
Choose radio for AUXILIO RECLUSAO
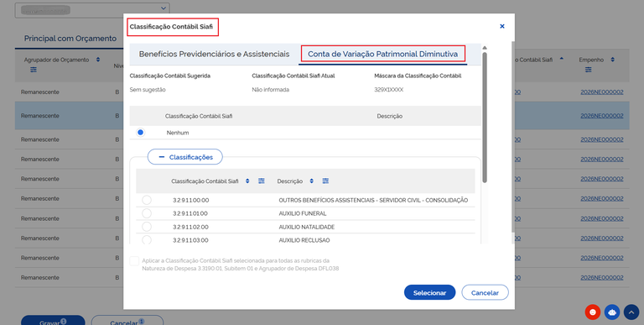point(147,240)
